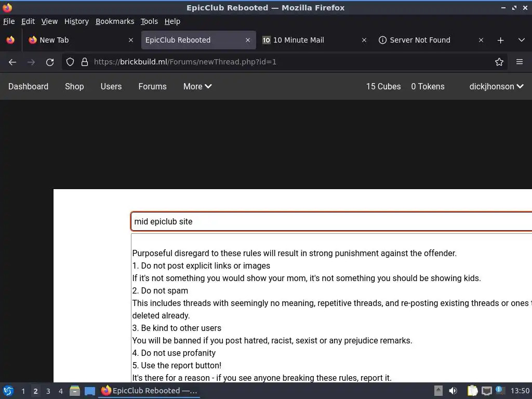Click the show desktop taskbar icon
532x399 pixels.
(x=89, y=391)
